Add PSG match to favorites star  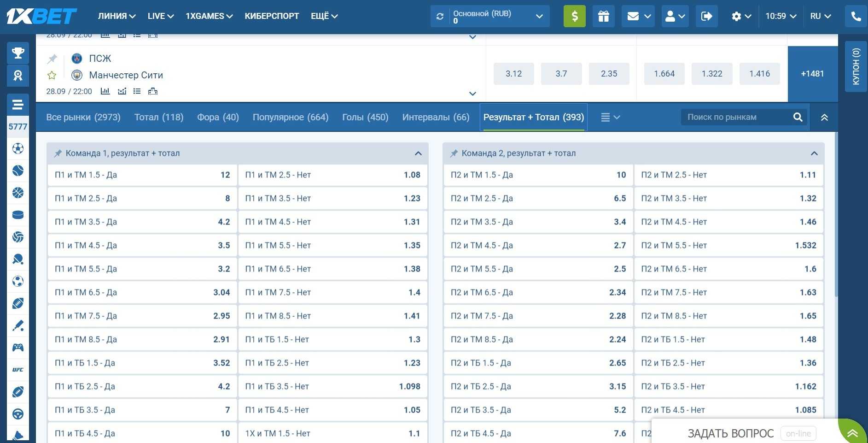tap(52, 75)
